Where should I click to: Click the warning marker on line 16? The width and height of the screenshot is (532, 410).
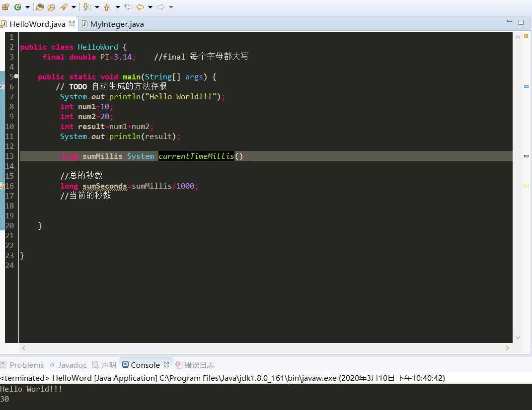pyautogui.click(x=2, y=186)
